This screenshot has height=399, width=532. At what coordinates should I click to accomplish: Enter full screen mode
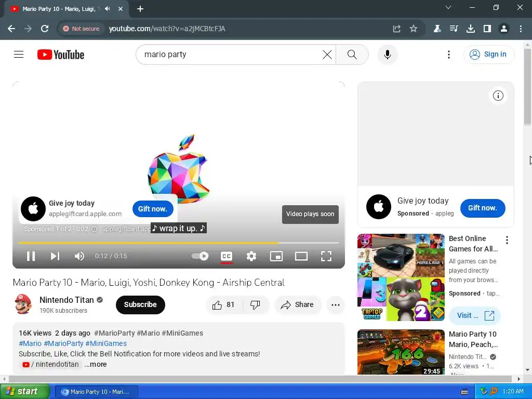click(x=326, y=256)
